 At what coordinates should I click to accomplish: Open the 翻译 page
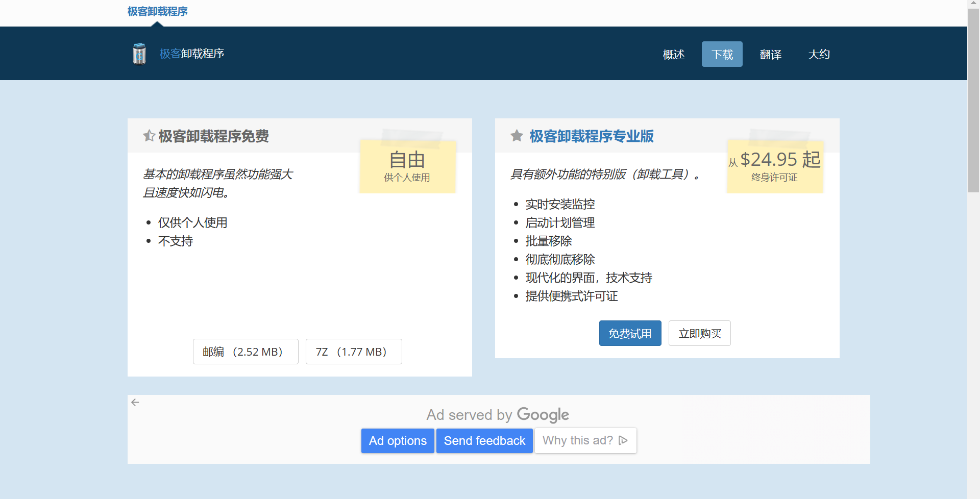pyautogui.click(x=771, y=54)
